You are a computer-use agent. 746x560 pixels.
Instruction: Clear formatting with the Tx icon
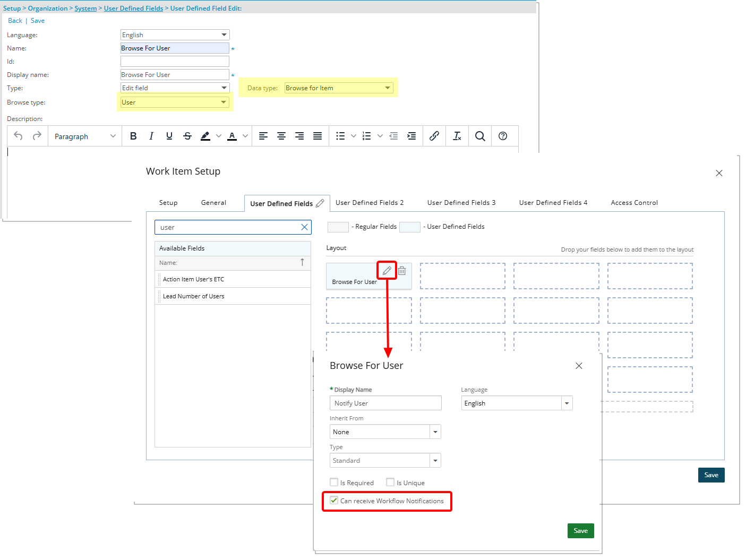pos(457,136)
